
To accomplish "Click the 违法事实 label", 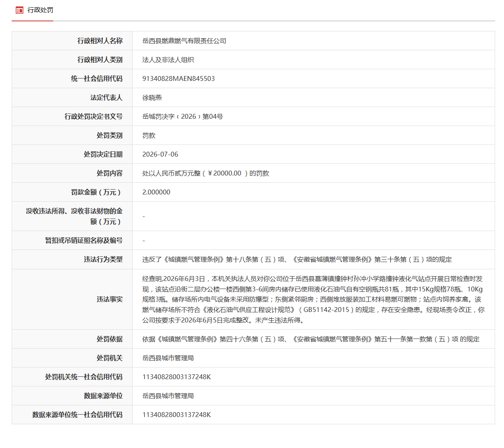I will 110,299.
